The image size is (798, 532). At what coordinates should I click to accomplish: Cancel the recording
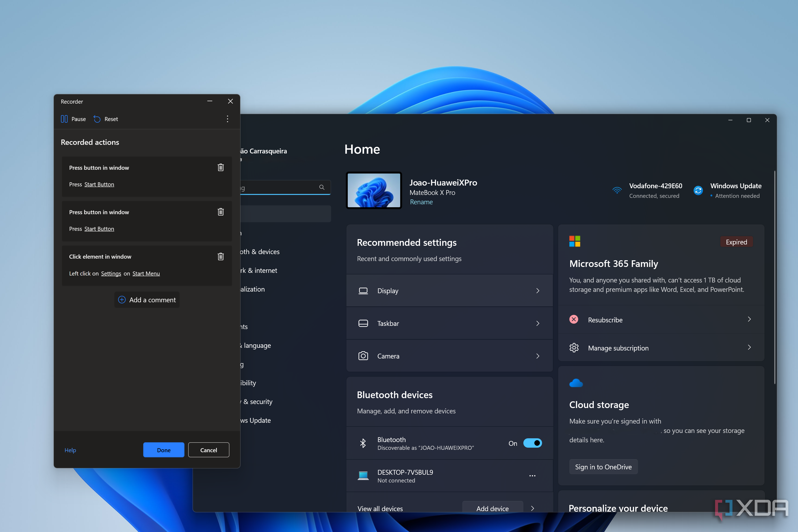pos(209,450)
